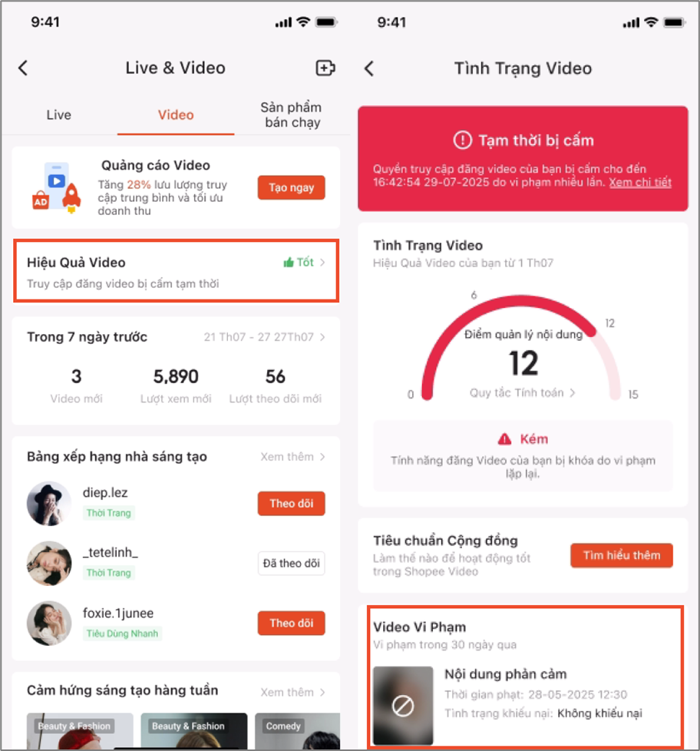The image size is (700, 751).
Task: Switch to Sản phẩm bán chạy tab
Action: pyautogui.click(x=292, y=115)
